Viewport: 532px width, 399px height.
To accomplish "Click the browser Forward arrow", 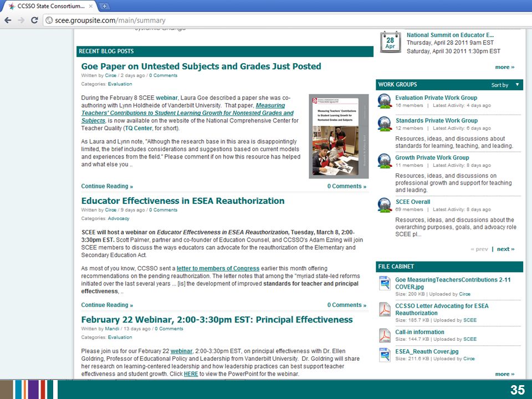I will point(21,21).
